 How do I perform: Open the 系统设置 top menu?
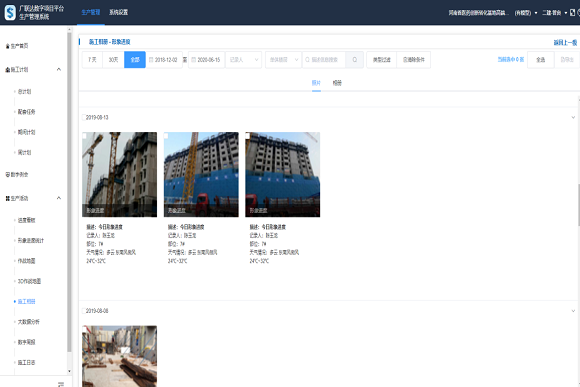118,12
